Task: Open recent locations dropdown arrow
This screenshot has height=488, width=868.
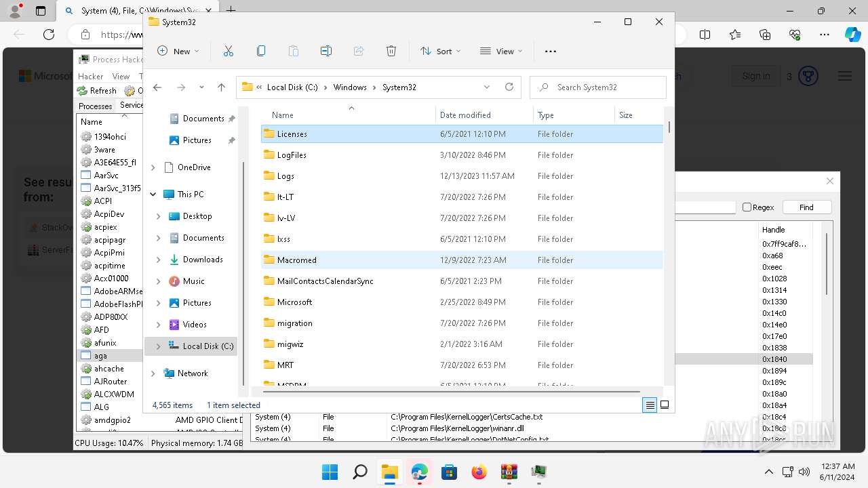Action: [201, 87]
